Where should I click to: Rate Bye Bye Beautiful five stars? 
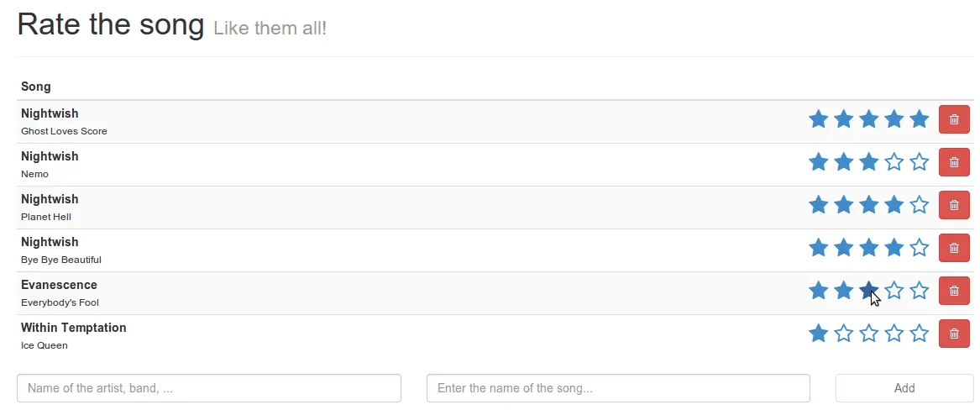tap(920, 248)
